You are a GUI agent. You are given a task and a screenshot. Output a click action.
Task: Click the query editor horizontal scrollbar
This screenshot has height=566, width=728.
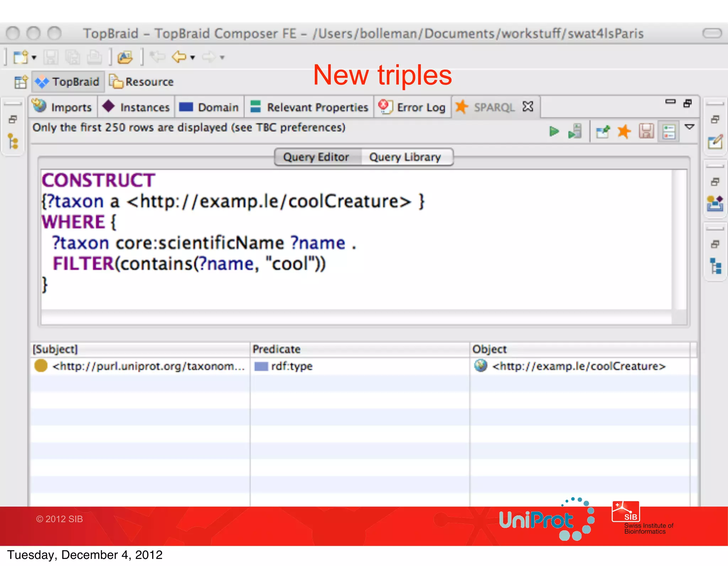pyautogui.click(x=355, y=317)
